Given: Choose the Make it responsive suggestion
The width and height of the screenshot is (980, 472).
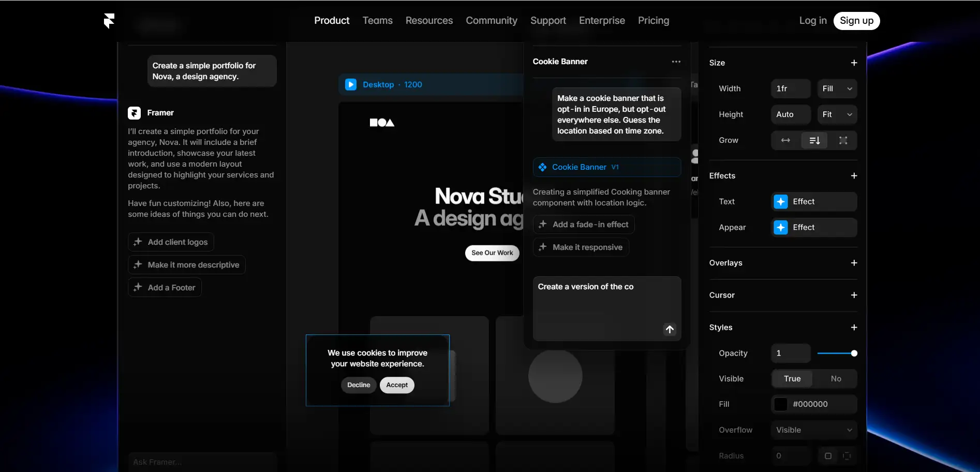Looking at the screenshot, I should click(581, 247).
